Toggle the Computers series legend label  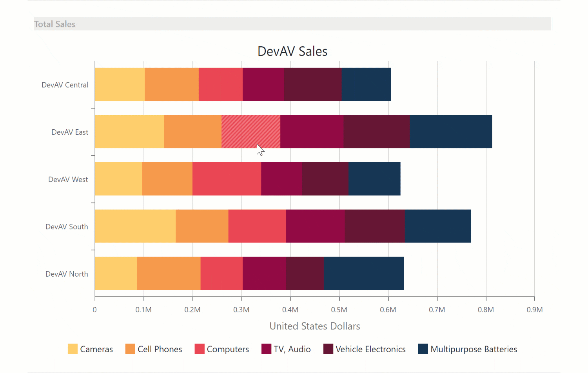point(228,349)
